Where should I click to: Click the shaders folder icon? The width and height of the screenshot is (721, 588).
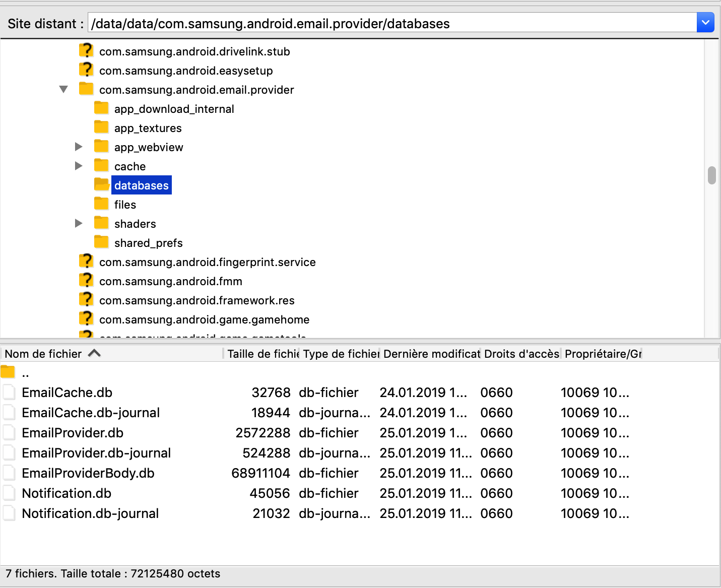coord(102,223)
